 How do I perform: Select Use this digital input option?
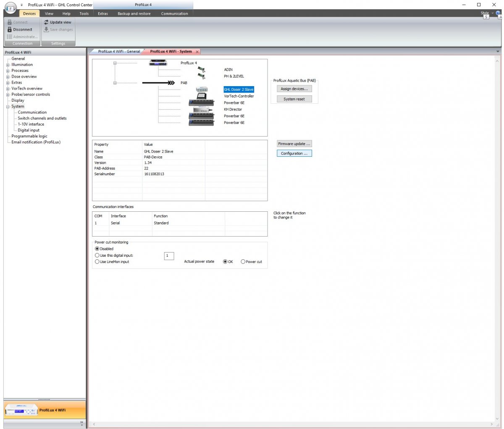click(97, 255)
